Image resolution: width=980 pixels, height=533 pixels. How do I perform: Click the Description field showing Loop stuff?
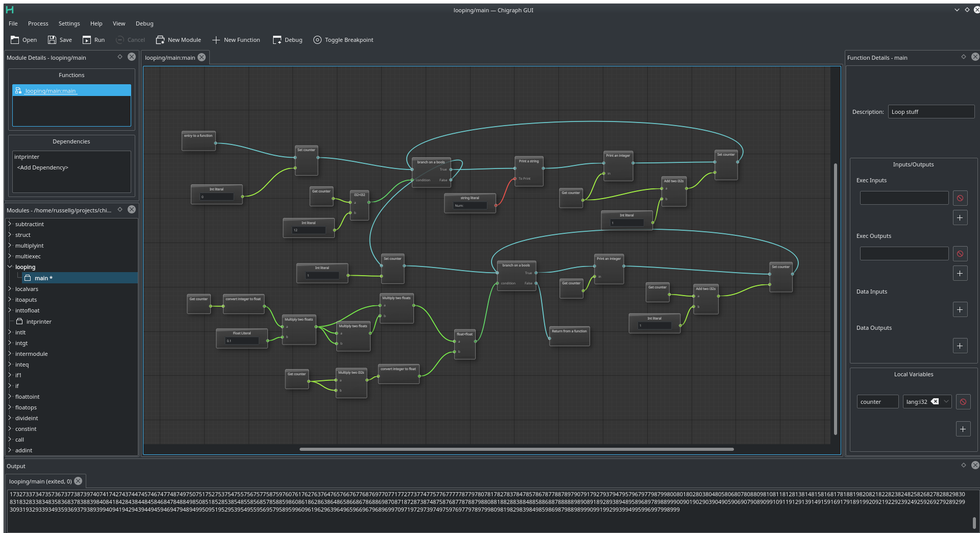coord(931,111)
